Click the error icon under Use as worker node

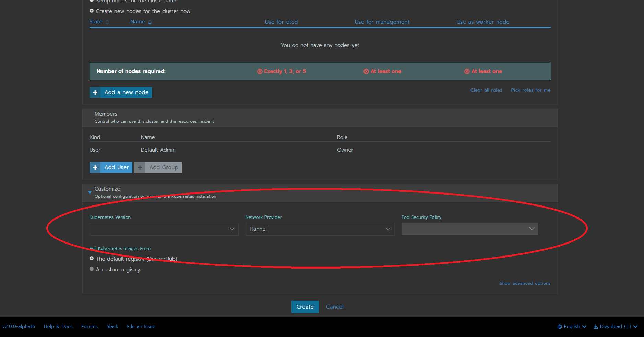pyautogui.click(x=467, y=71)
